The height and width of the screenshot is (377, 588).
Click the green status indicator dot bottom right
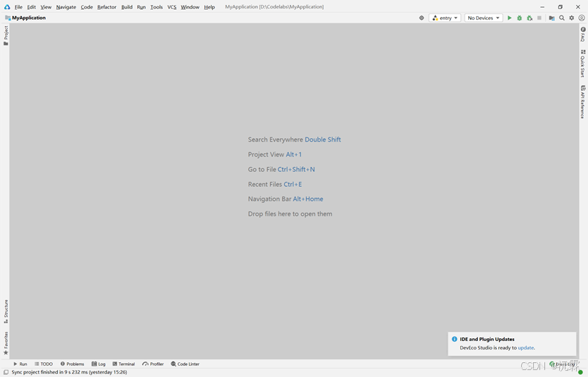point(580,372)
